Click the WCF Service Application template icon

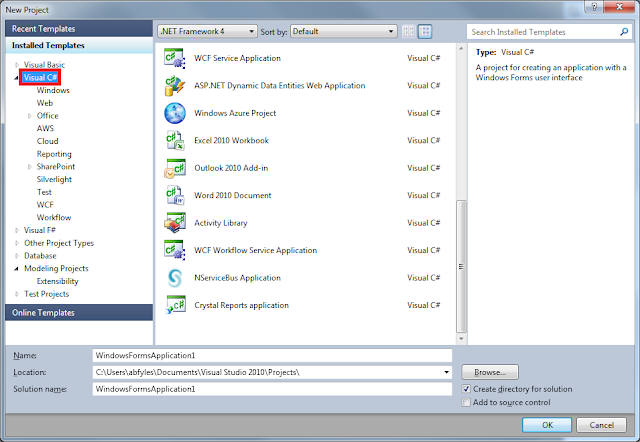click(175, 58)
